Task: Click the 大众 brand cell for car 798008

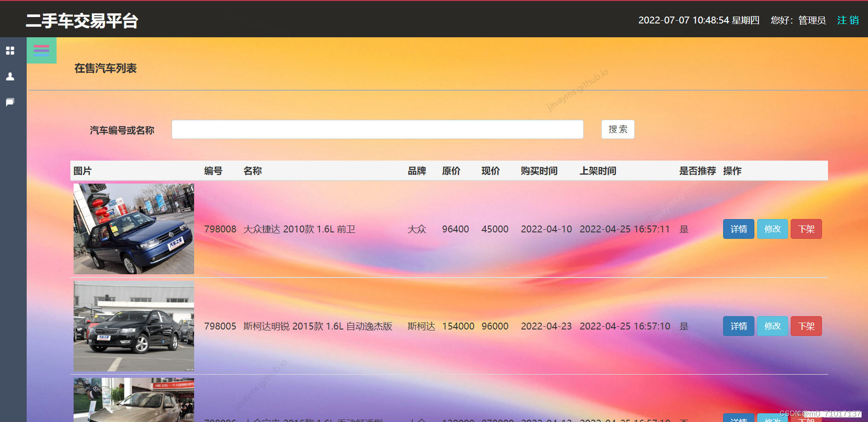Action: (x=417, y=229)
